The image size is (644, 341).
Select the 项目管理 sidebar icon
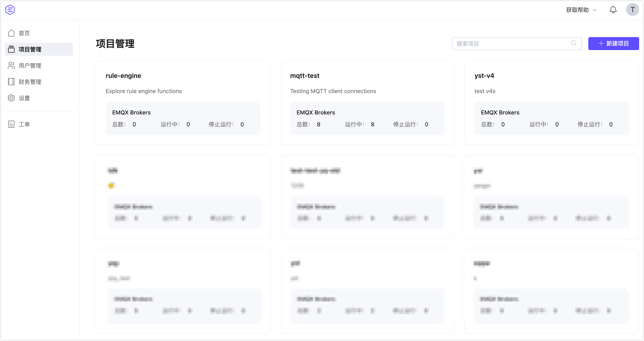11,49
